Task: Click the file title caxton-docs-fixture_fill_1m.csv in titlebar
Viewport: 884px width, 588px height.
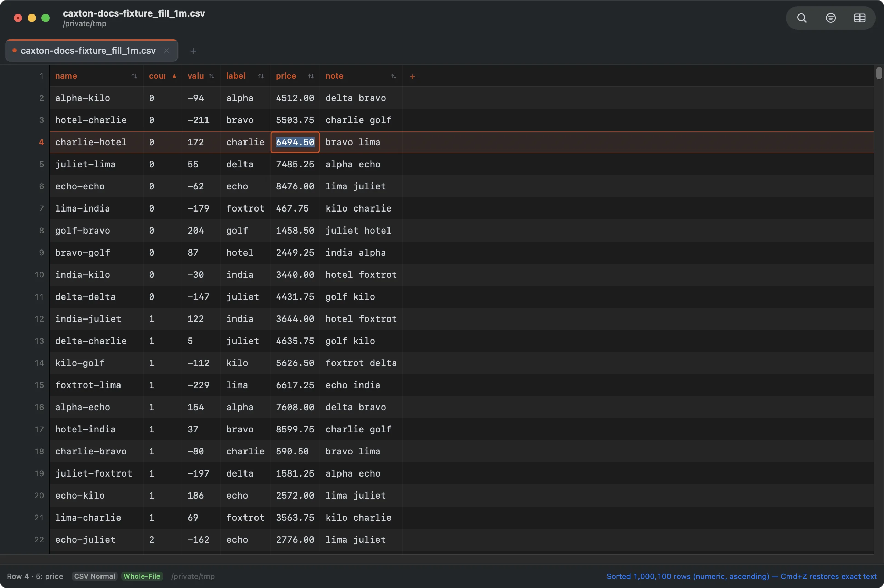Action: pos(134,13)
